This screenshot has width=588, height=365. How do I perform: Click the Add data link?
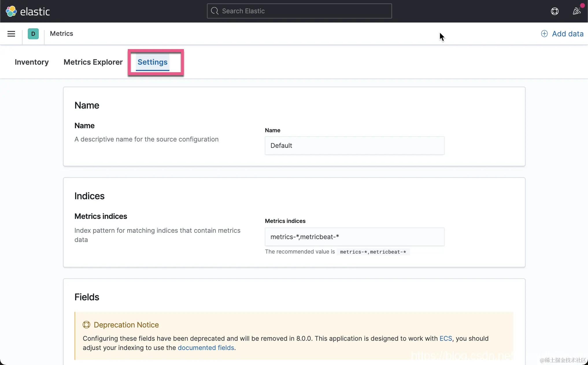567,34
